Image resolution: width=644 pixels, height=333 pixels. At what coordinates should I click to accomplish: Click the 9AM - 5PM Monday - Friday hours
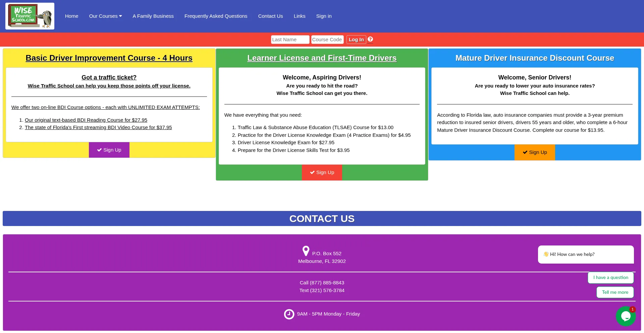pos(328,314)
